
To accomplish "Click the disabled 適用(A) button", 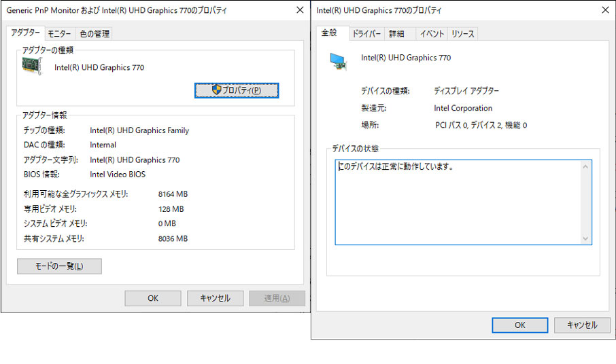I will click(277, 298).
